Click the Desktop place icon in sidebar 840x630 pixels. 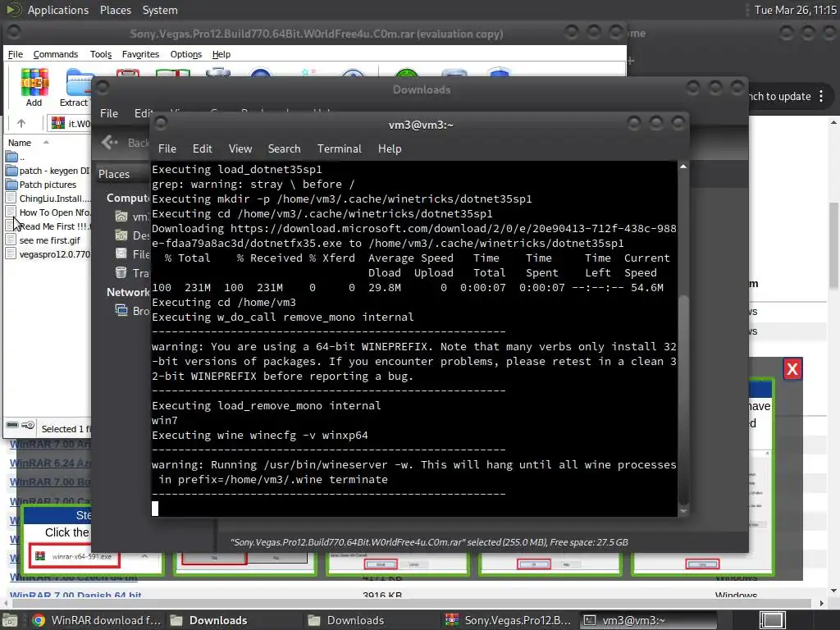(121, 235)
